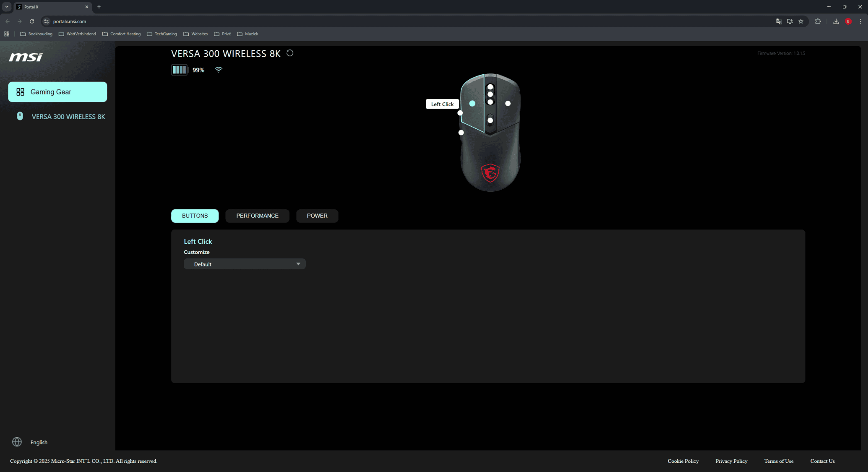Select the scroll-down dot on wheel

click(x=490, y=102)
